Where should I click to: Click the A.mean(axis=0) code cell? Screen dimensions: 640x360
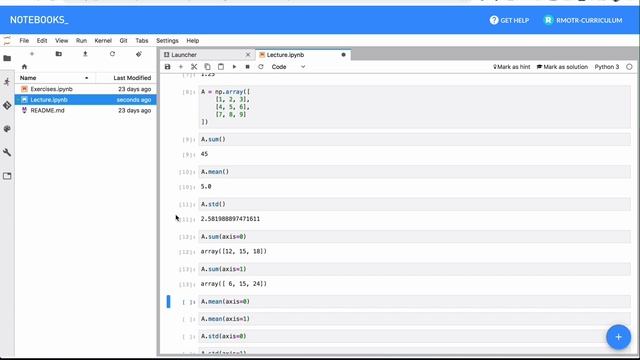point(414,301)
